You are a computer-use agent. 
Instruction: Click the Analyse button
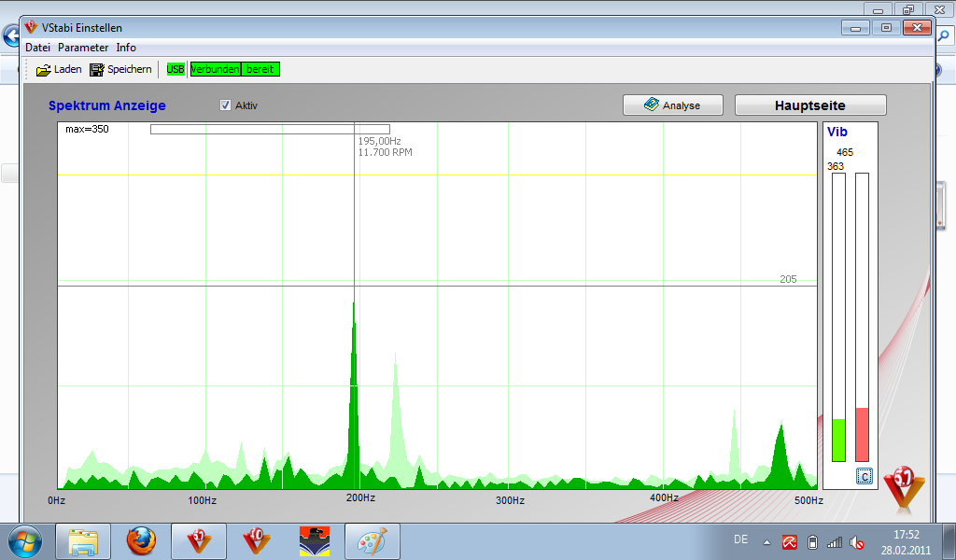pyautogui.click(x=672, y=105)
